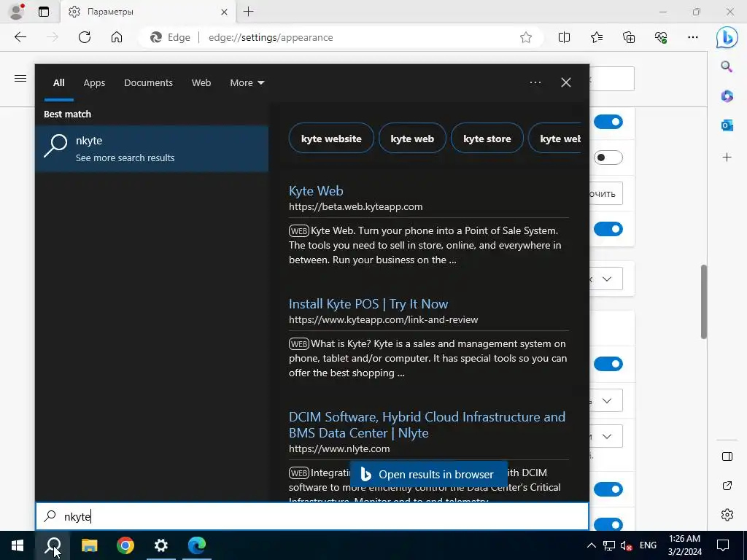Open the Windows Start menu
This screenshot has width=747, height=560.
click(x=18, y=545)
